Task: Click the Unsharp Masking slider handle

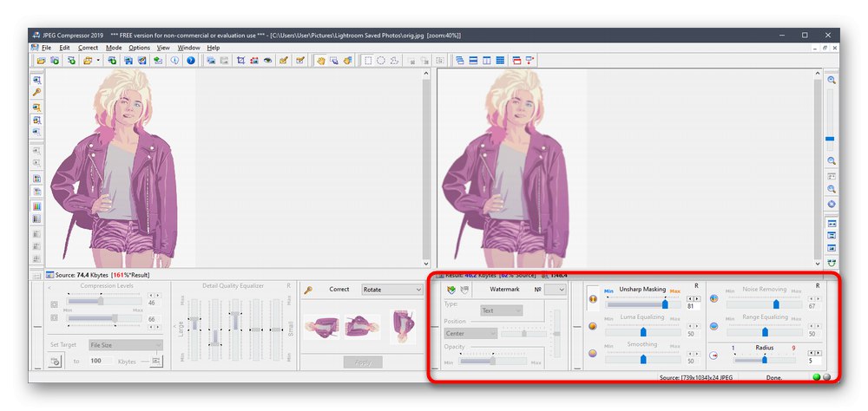Action: click(666, 305)
